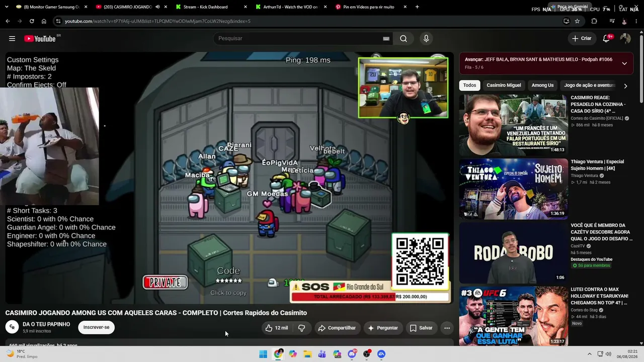The image size is (644, 362).
Task: Go back using the browser back arrow
Action: tap(8, 21)
